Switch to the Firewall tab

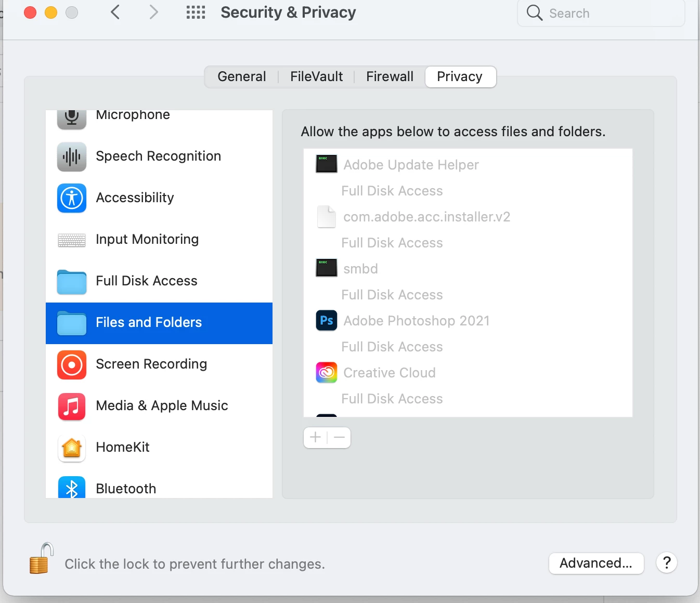[x=390, y=76]
